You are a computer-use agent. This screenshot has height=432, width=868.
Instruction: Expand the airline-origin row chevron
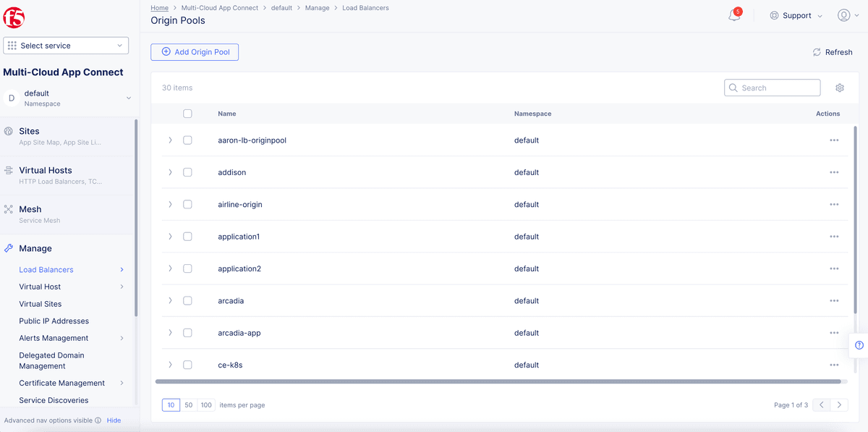170,204
